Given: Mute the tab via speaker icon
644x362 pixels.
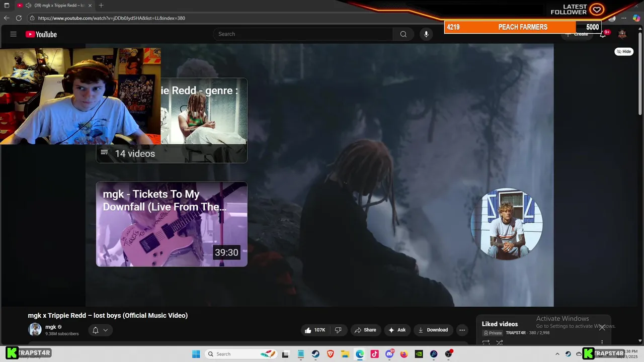Looking at the screenshot, I should click(28, 6).
